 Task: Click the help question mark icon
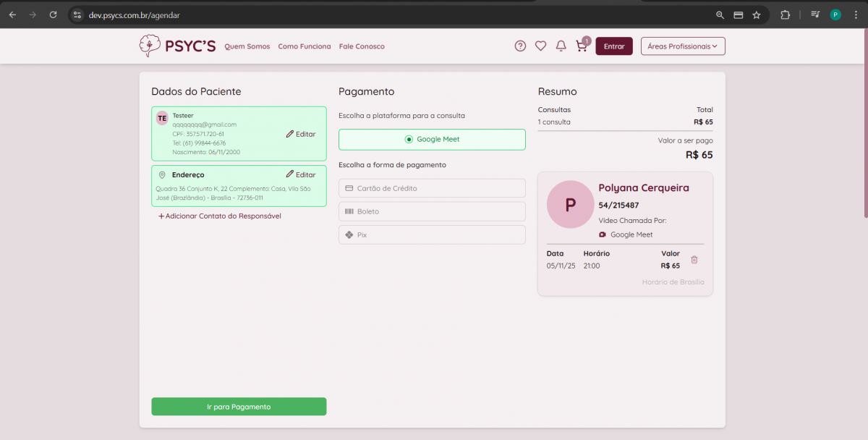point(520,46)
